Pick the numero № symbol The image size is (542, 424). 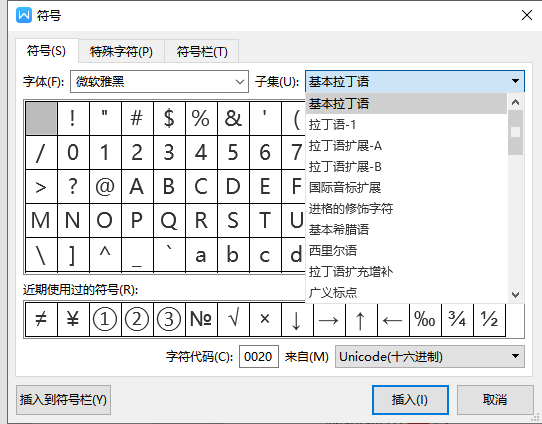coord(201,319)
